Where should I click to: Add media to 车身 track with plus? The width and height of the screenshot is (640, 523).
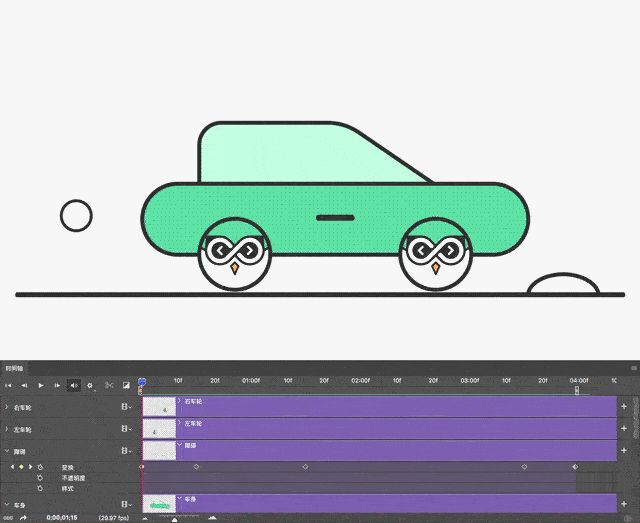624,504
